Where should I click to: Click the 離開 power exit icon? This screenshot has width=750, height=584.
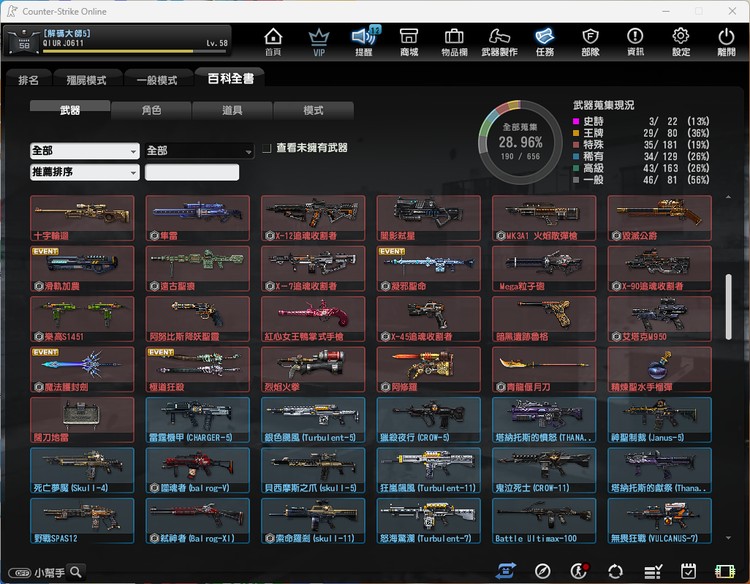[x=726, y=42]
